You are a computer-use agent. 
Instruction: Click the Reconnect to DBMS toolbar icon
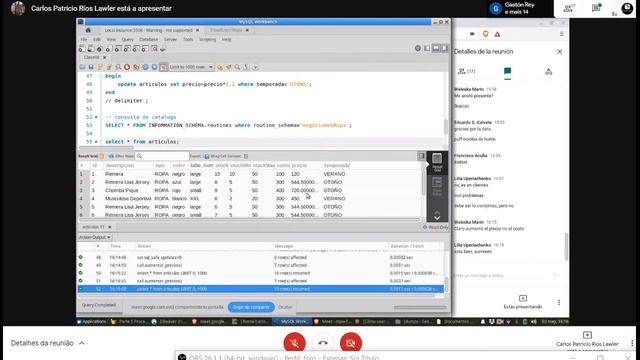pos(163,49)
